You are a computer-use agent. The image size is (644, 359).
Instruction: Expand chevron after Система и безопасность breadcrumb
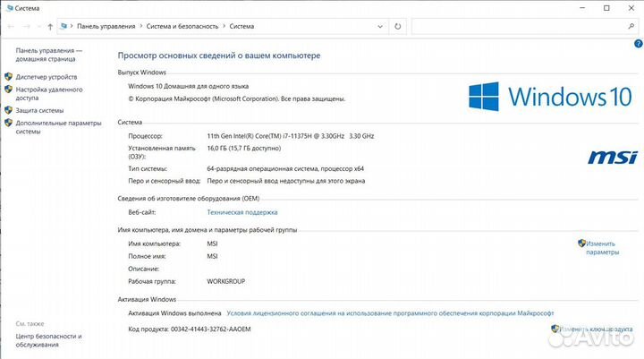point(224,27)
